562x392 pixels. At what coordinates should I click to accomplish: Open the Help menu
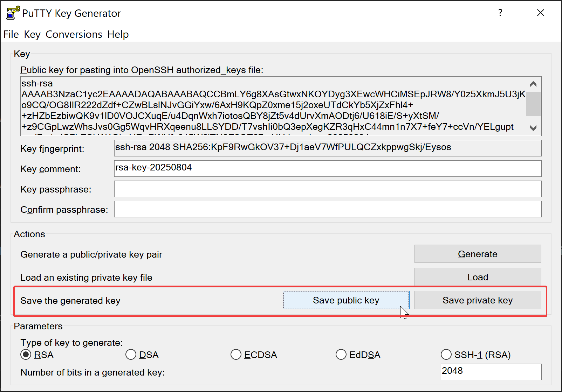118,34
